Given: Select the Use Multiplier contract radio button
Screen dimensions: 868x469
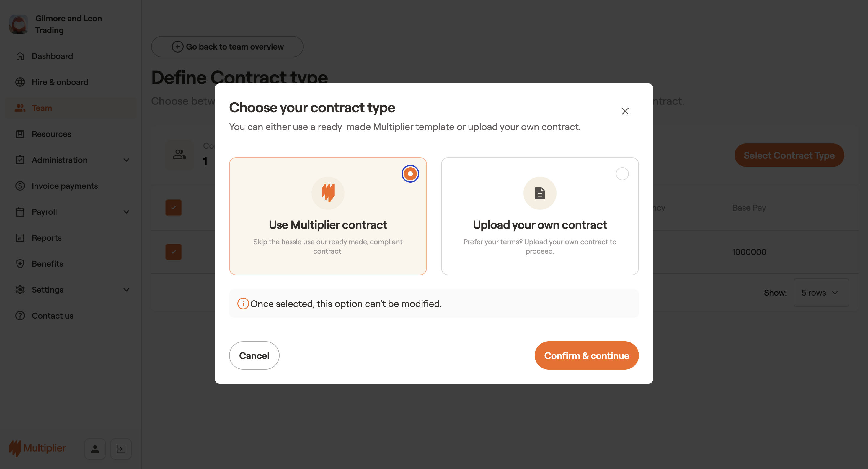Looking at the screenshot, I should click(x=410, y=174).
